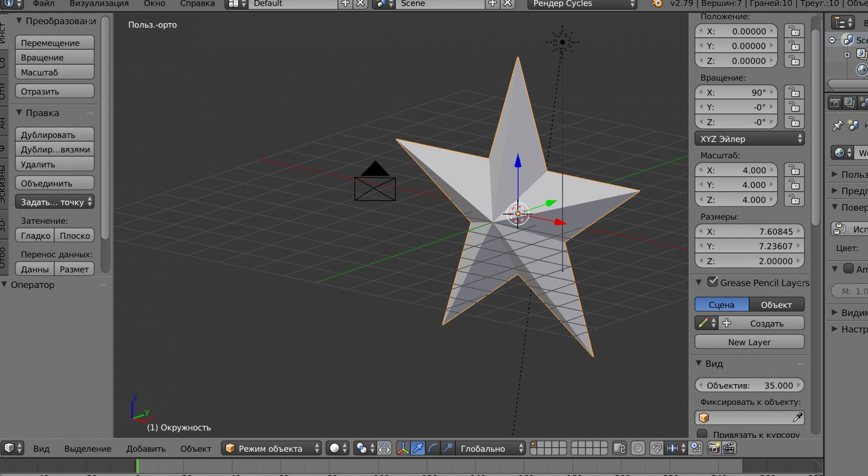Open the Добавить menu in viewport header

(x=146, y=448)
